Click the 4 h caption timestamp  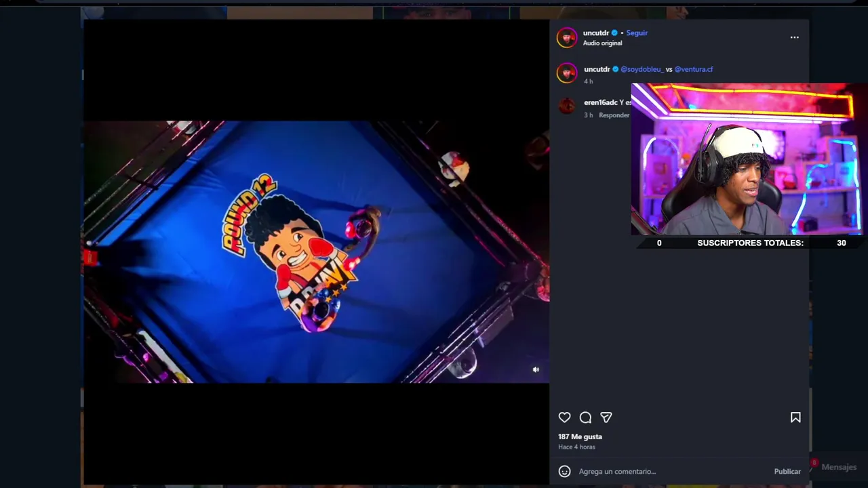[589, 81]
